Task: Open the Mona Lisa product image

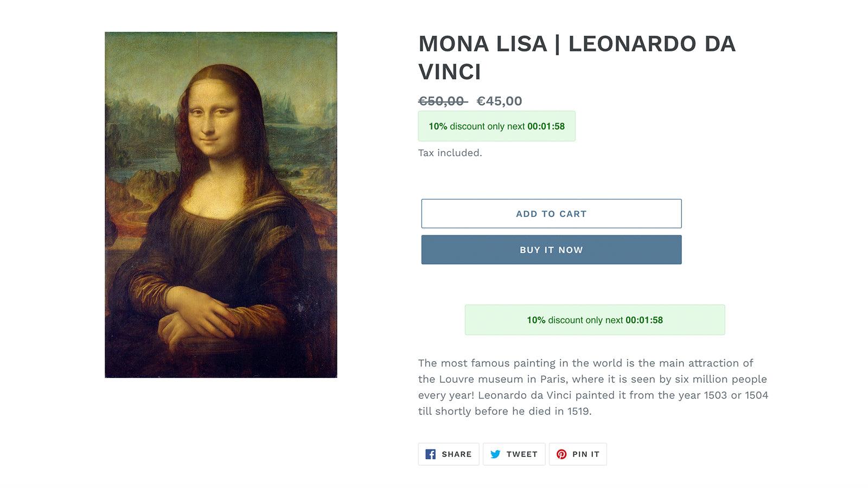Action: 221,204
